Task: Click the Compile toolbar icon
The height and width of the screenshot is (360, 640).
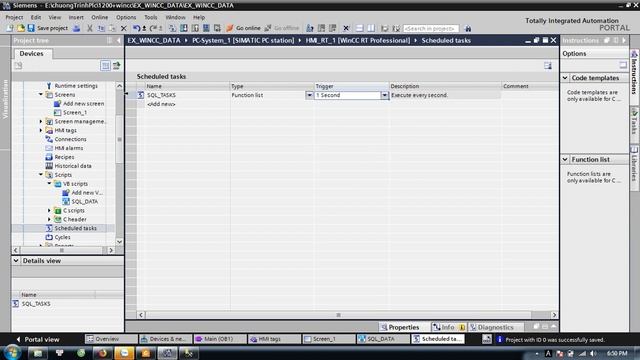Action: 172,28
